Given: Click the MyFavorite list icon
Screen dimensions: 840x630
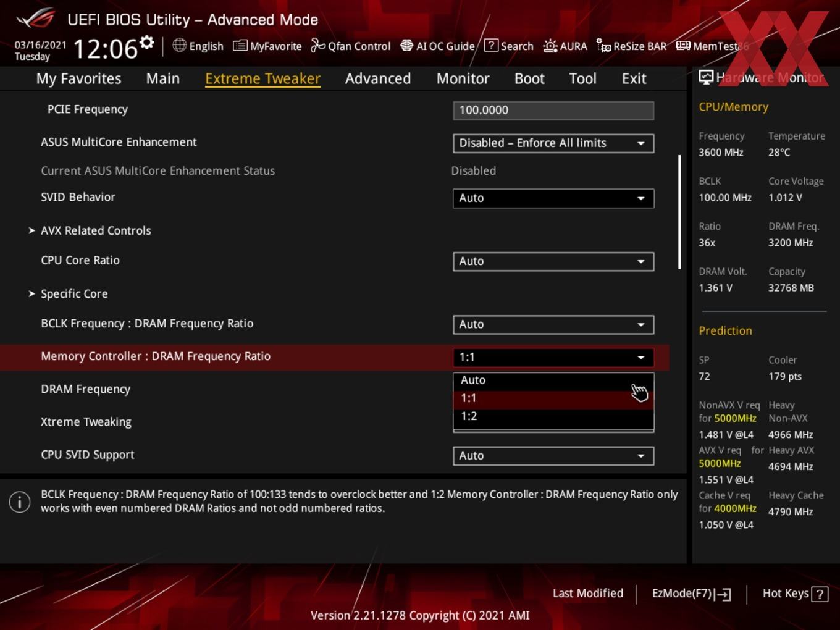Looking at the screenshot, I should point(240,46).
